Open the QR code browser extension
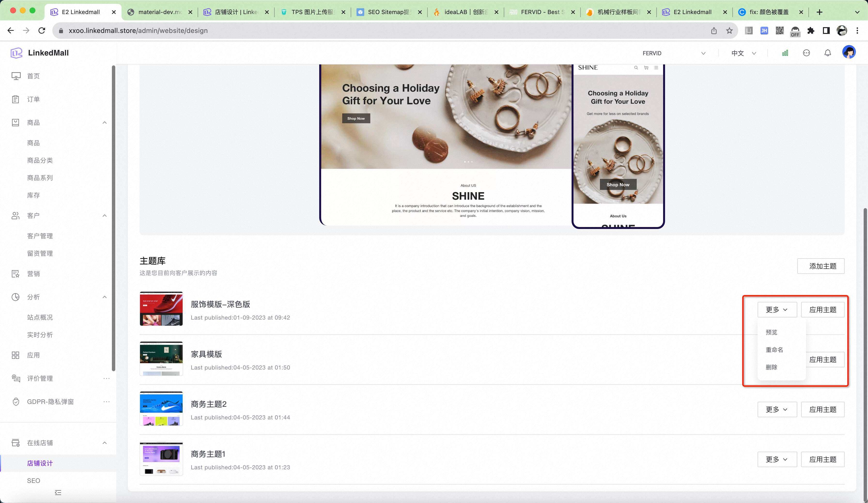 click(x=779, y=31)
